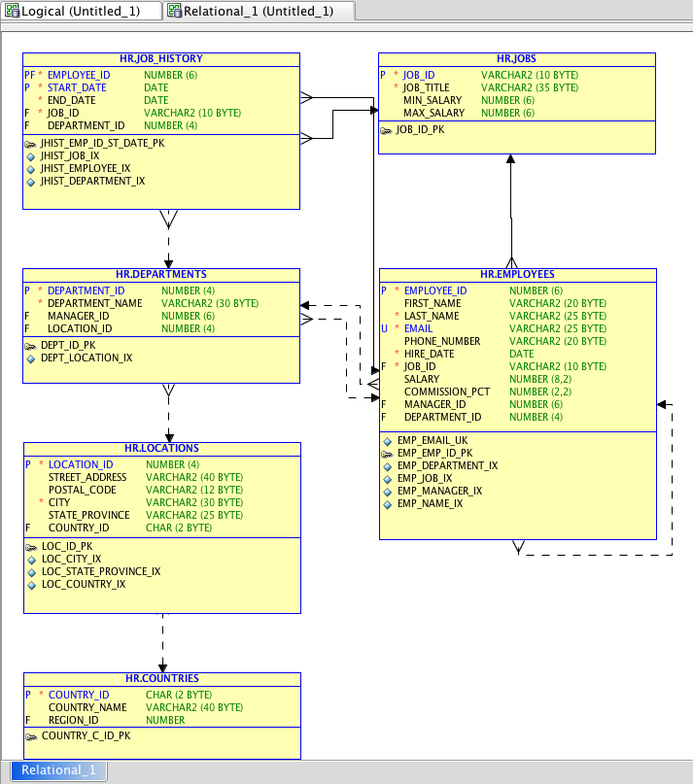Screen dimensions: 693x784
Task: Click the EMP_EMAIL_UK diamond icon
Action: 387,441
